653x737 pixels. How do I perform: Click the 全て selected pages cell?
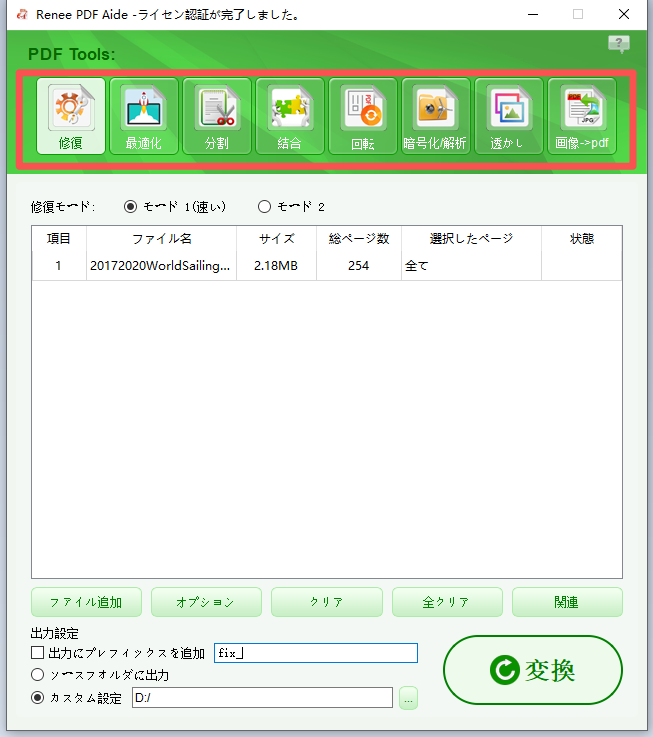[x=471, y=266]
